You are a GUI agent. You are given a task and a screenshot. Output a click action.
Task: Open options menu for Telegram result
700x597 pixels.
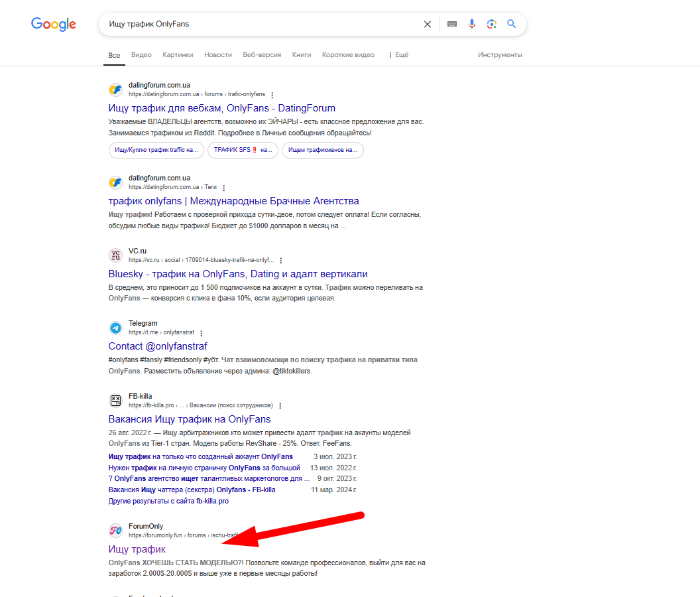(202, 333)
